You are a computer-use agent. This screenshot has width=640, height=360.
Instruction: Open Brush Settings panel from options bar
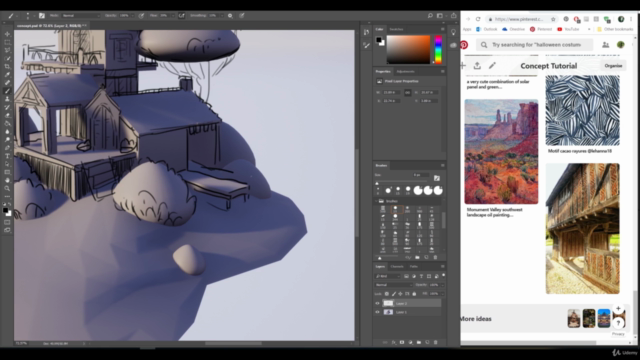pyautogui.click(x=42, y=16)
